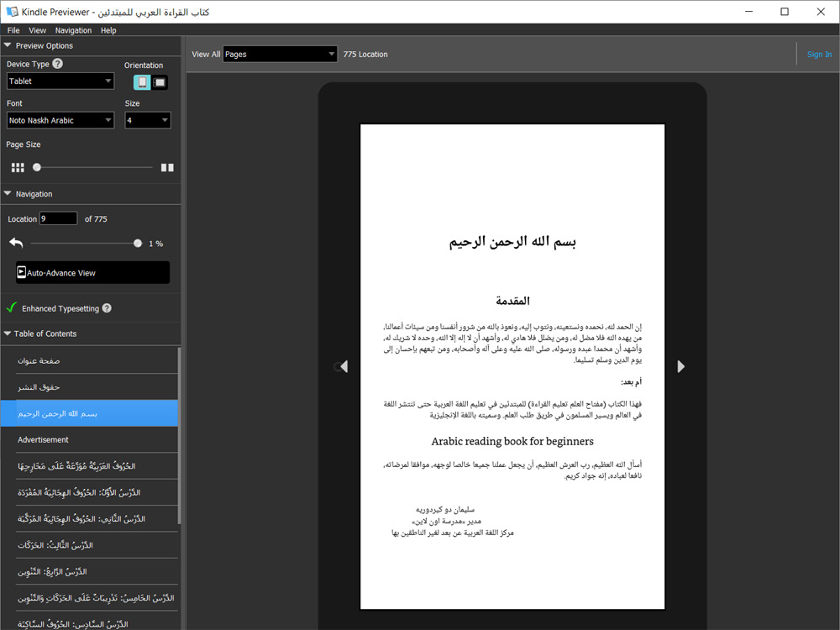
Task: Click the back arrow in the Navigation panel
Action: (x=16, y=244)
